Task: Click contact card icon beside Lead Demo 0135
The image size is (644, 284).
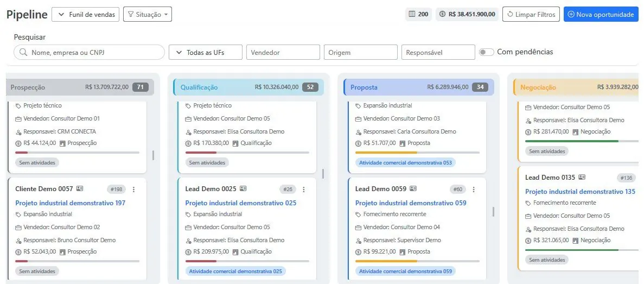Action: point(582,177)
